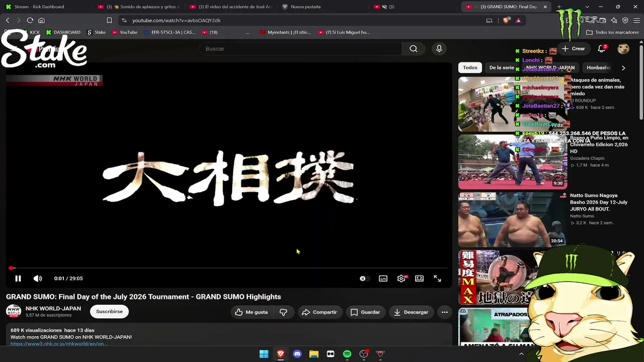This screenshot has height=362, width=644.
Task: Open the NHK WORLD-JAPAN channel avatar
Action: (x=14, y=312)
